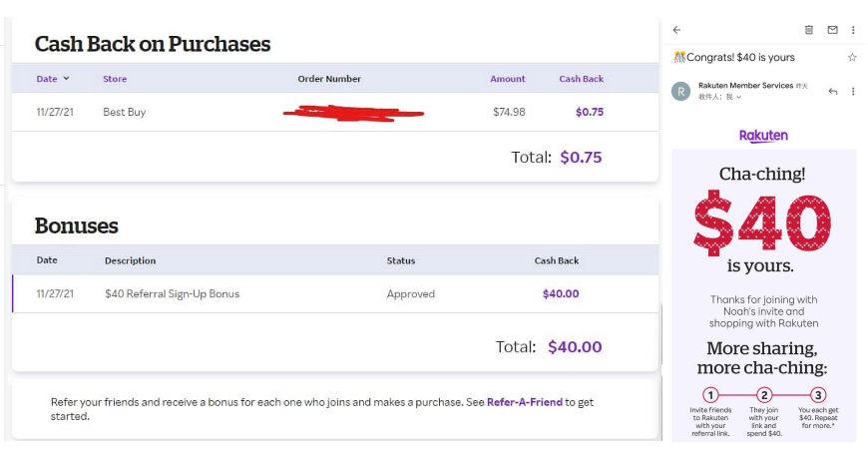The width and height of the screenshot is (868, 455).
Task: Sort by Store column header
Action: pyautogui.click(x=115, y=79)
